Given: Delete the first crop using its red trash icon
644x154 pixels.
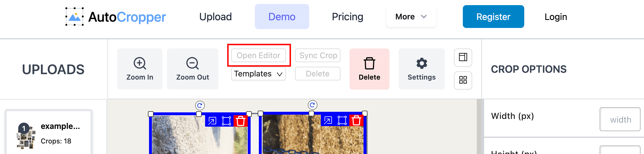Looking at the screenshot, I should coord(241,121).
